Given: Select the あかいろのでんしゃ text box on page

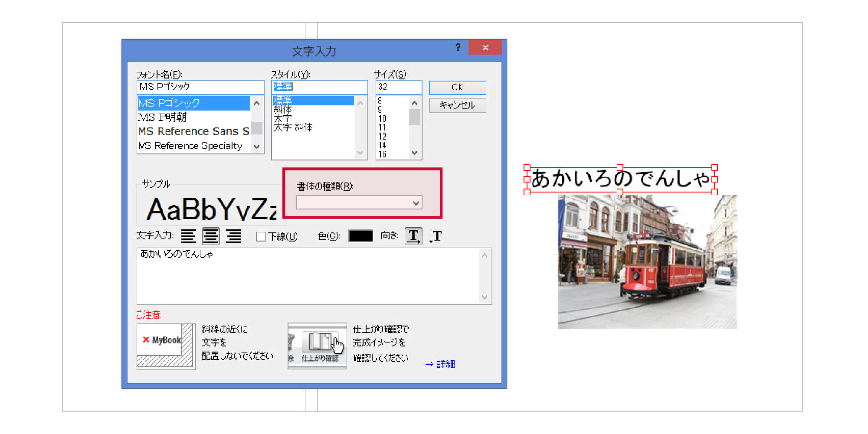Looking at the screenshot, I should click(x=621, y=179).
